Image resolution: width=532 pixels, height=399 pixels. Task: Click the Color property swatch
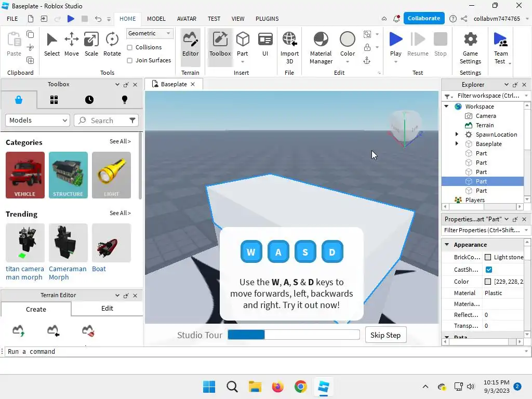(488, 282)
